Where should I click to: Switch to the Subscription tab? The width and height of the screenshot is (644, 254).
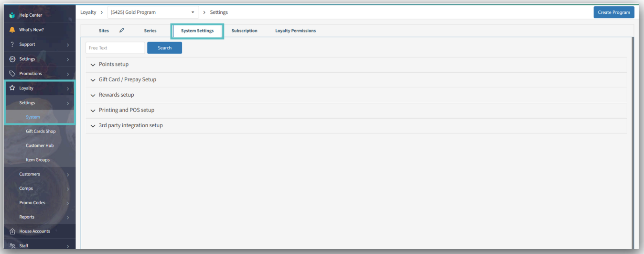pyautogui.click(x=244, y=31)
